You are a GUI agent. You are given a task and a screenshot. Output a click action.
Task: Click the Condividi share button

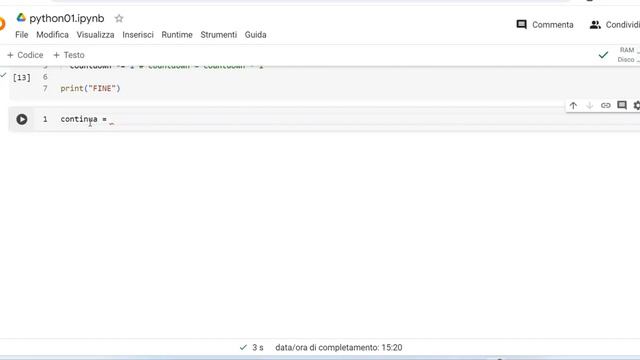[615, 24]
